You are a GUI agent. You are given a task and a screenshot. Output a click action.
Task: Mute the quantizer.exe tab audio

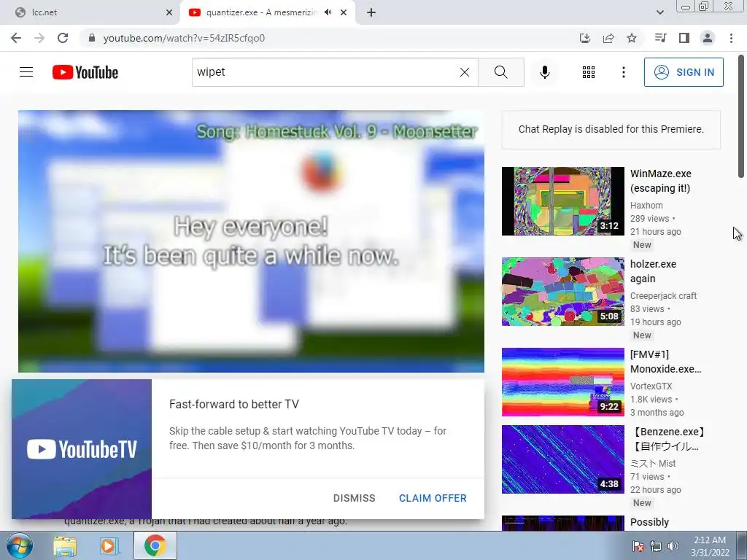tap(328, 12)
